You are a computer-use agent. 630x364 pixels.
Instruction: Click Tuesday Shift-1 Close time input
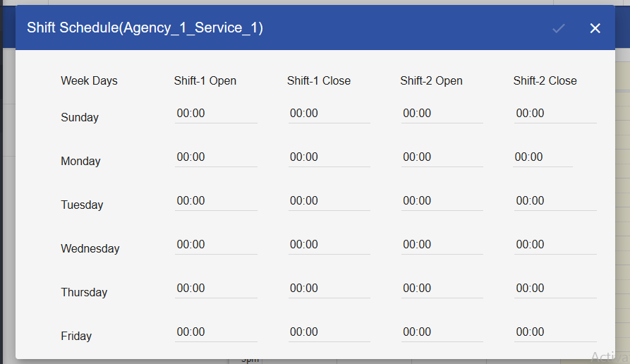point(329,201)
